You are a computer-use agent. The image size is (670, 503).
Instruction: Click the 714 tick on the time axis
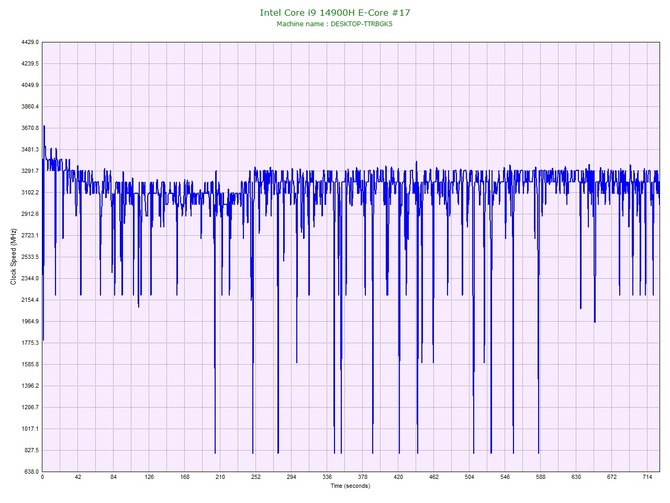click(647, 477)
